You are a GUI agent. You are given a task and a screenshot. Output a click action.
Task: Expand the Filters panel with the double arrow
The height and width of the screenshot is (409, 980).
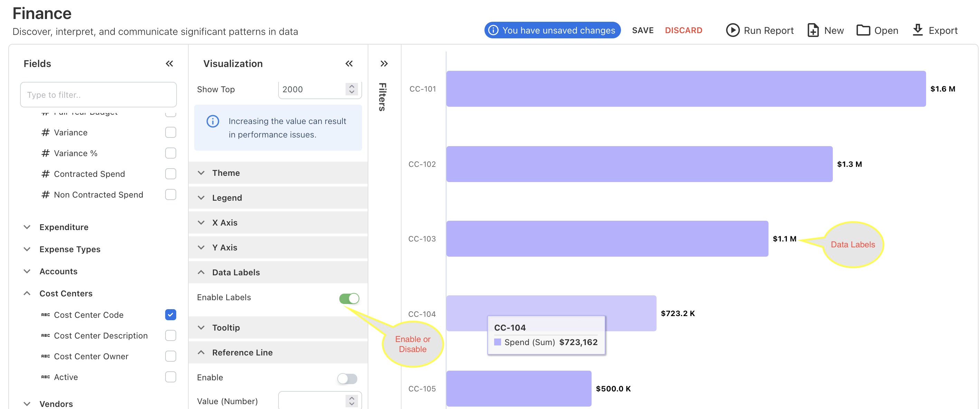pos(384,64)
